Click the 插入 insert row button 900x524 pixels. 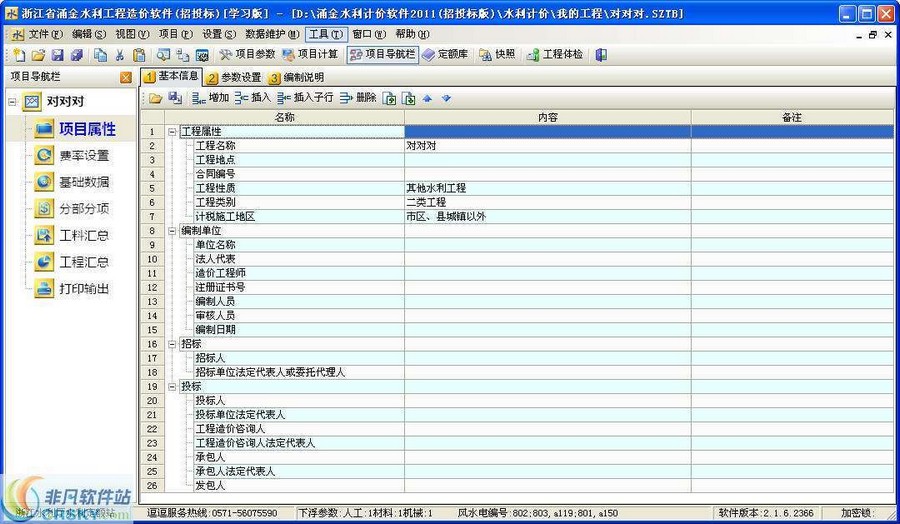tap(253, 98)
